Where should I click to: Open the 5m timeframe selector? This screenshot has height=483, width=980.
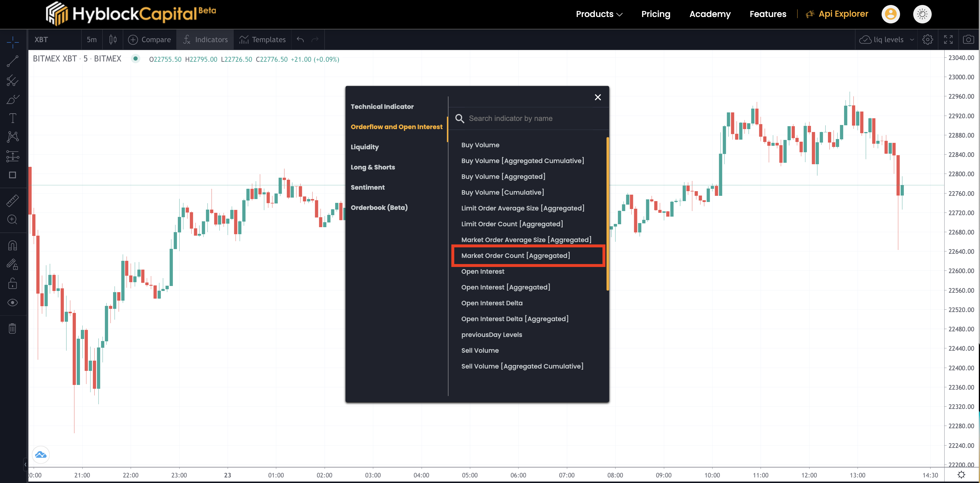pyautogui.click(x=92, y=40)
